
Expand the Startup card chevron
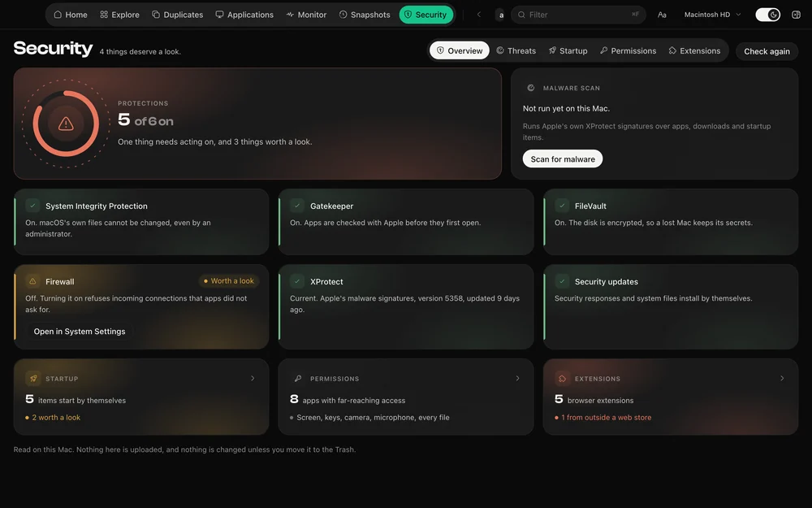[253, 379]
